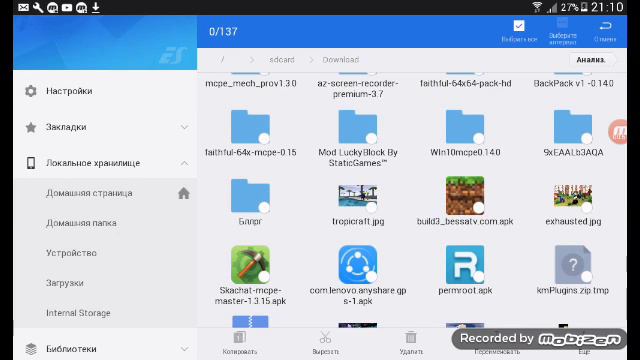Open com.lenovo.anyshare.gps-1.apk icon

(358, 264)
